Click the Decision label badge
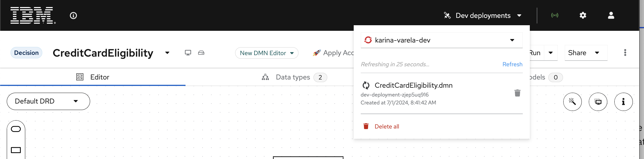This screenshot has height=159, width=644. click(26, 53)
